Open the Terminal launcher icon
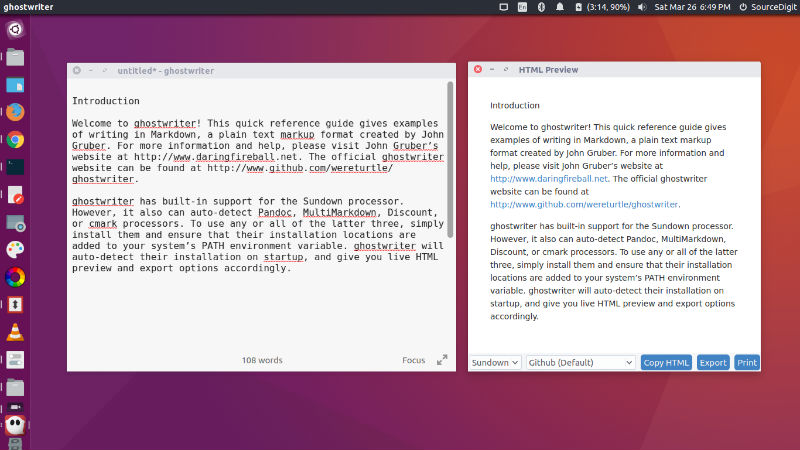 pyautogui.click(x=15, y=167)
